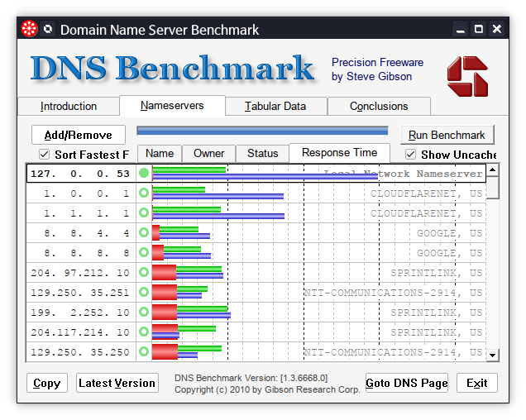The height and width of the screenshot is (420, 526).
Task: Toggle the Show Uncached checkbox
Action: pyautogui.click(x=410, y=155)
